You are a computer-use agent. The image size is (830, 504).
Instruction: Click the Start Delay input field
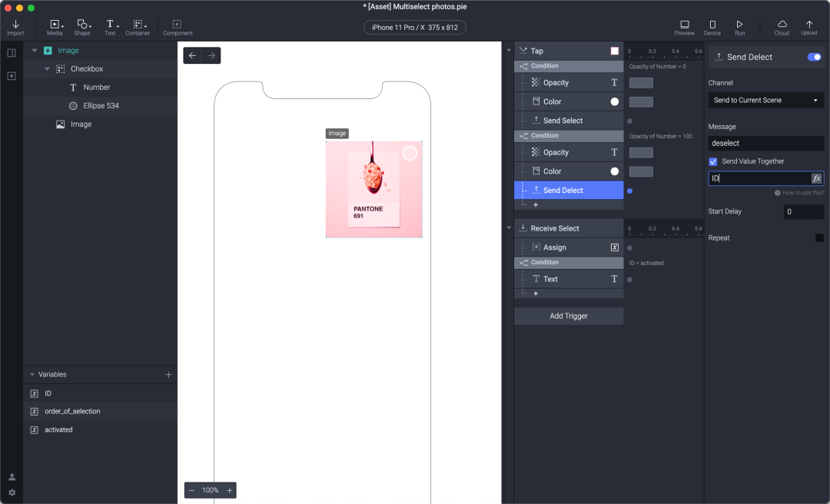click(x=804, y=212)
